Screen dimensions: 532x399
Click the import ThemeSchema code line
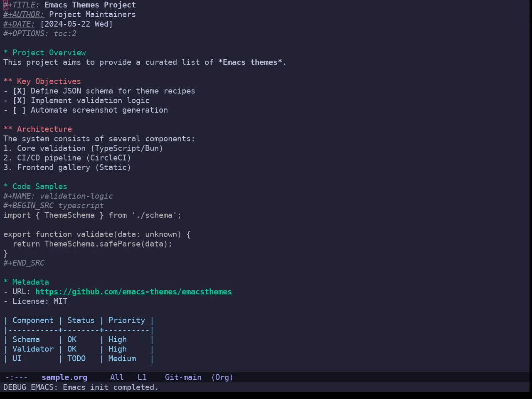tap(92, 215)
